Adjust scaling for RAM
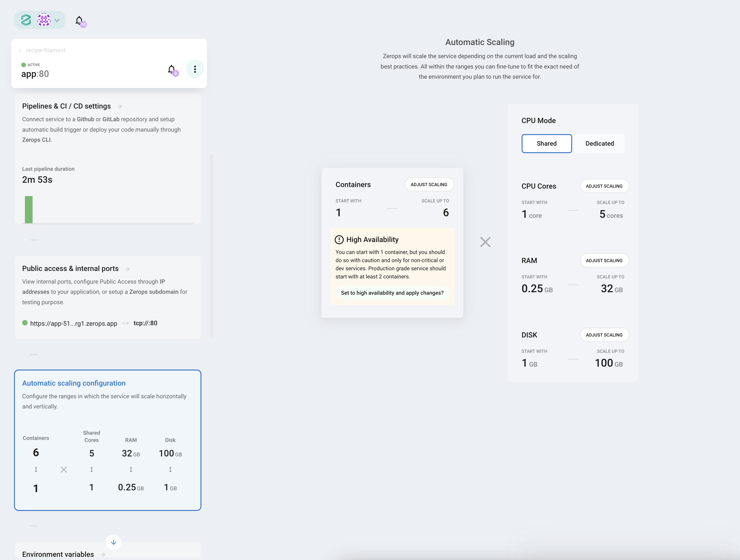 [x=604, y=261]
